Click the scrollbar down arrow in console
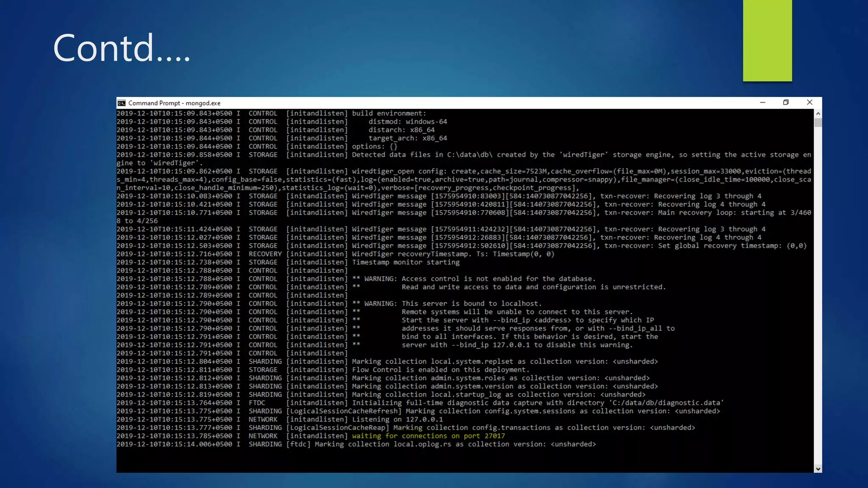The height and width of the screenshot is (488, 868). point(818,469)
